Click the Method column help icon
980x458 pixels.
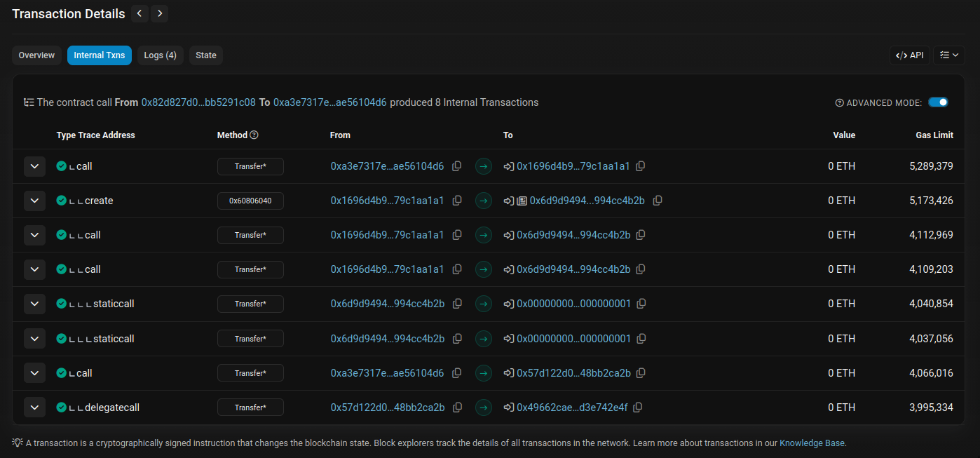[254, 135]
